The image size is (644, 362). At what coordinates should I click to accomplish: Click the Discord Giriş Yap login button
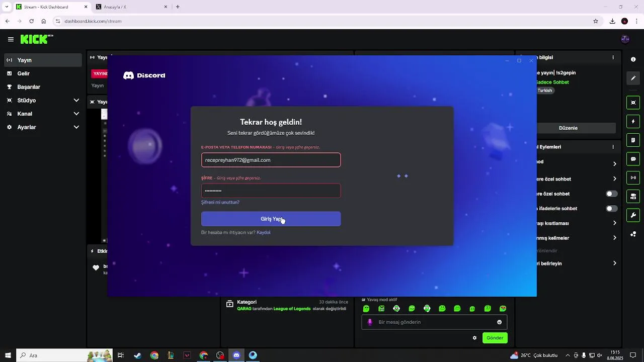click(271, 219)
